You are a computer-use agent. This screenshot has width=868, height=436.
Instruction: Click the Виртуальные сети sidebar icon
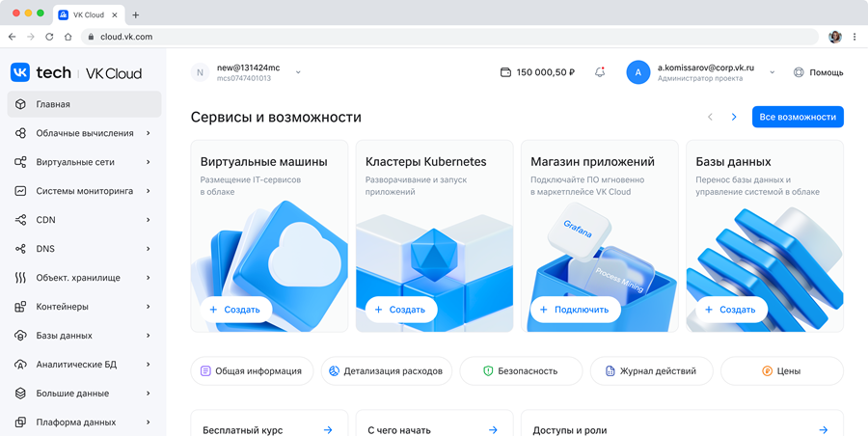click(x=20, y=162)
